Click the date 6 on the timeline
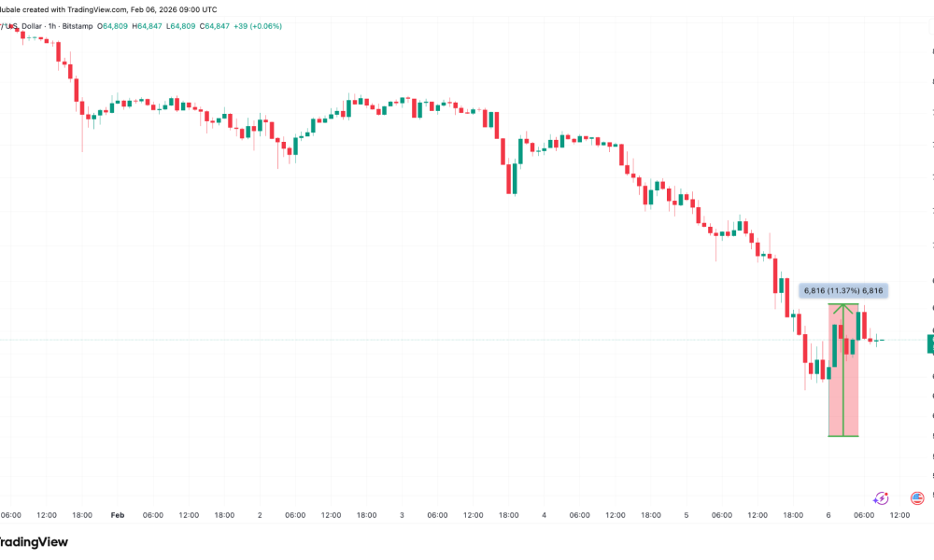Viewport: 934px width, 560px height. coord(830,514)
